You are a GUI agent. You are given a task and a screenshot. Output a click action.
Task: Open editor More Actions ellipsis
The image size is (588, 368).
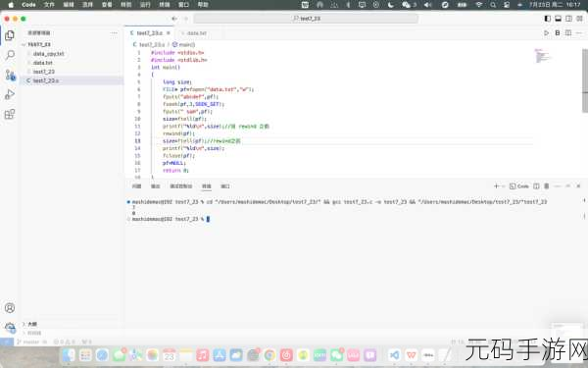579,33
